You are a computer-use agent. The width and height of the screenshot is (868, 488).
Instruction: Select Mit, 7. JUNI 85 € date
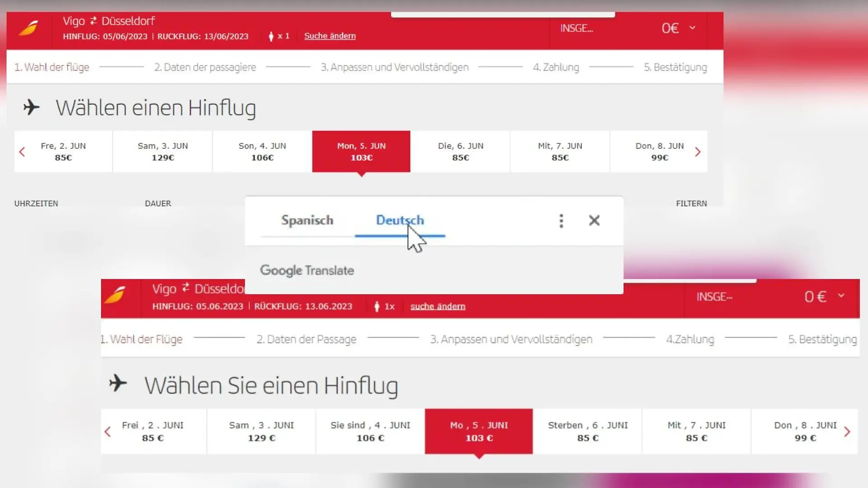[x=697, y=432]
